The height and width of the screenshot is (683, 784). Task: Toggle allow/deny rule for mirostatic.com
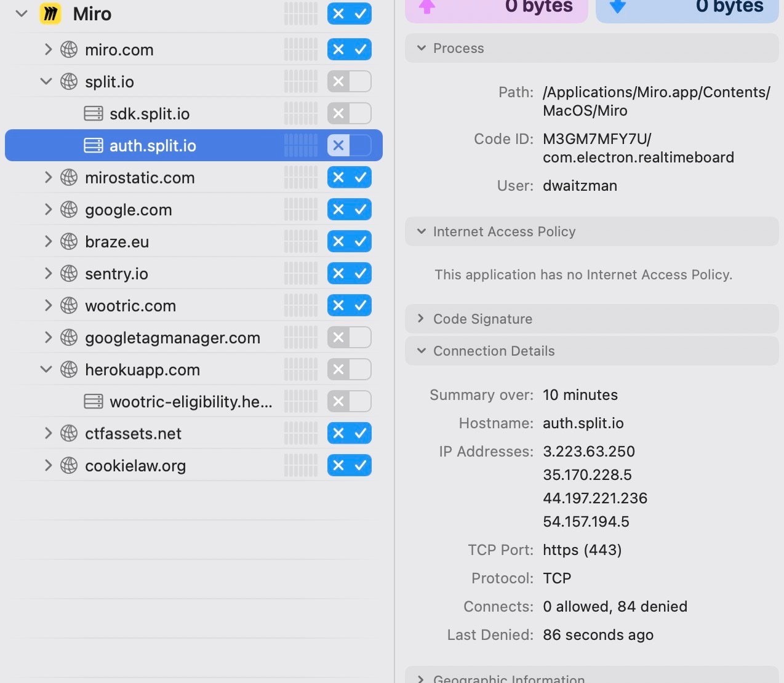coord(350,177)
